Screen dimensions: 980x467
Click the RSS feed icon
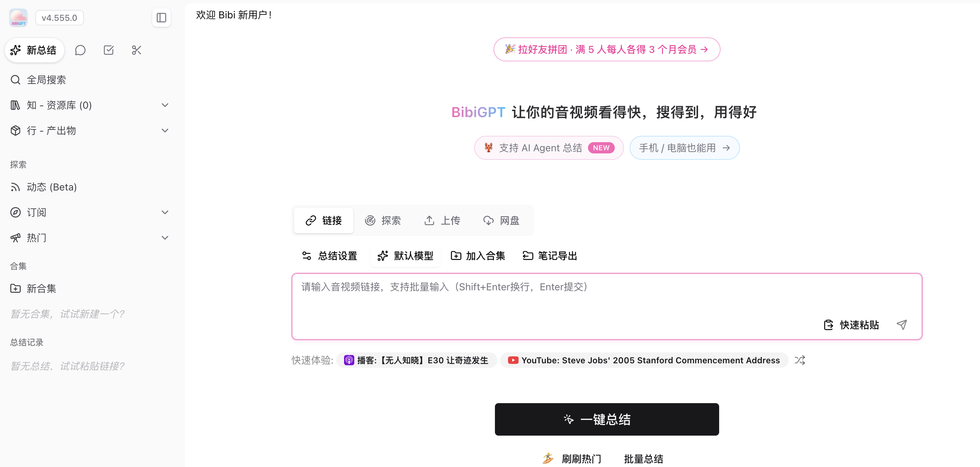(15, 187)
